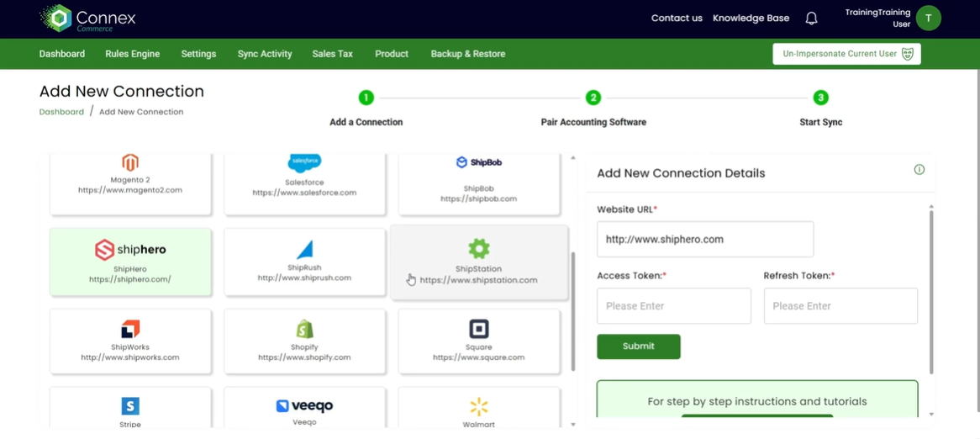The image size is (980, 439).
Task: Select the Magento 2 logo
Action: [x=130, y=162]
